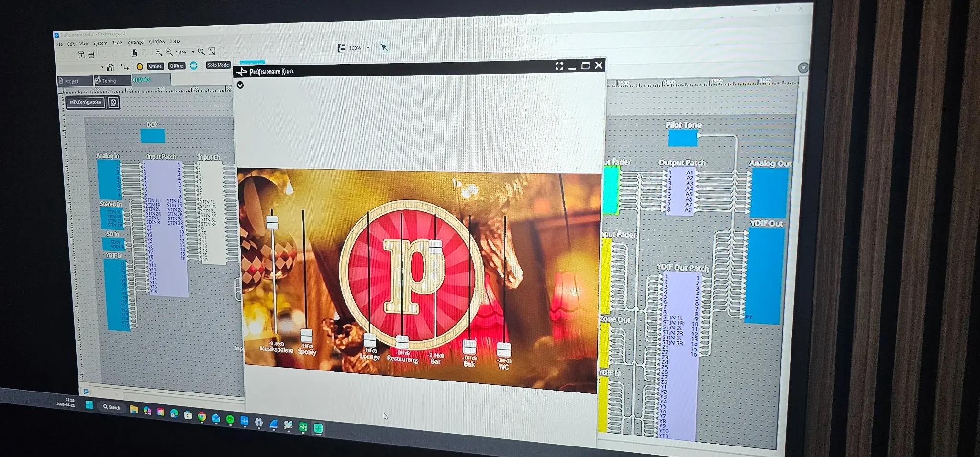Click the Save icon in the toolbar
The width and height of the screenshot is (980, 457).
(81, 54)
